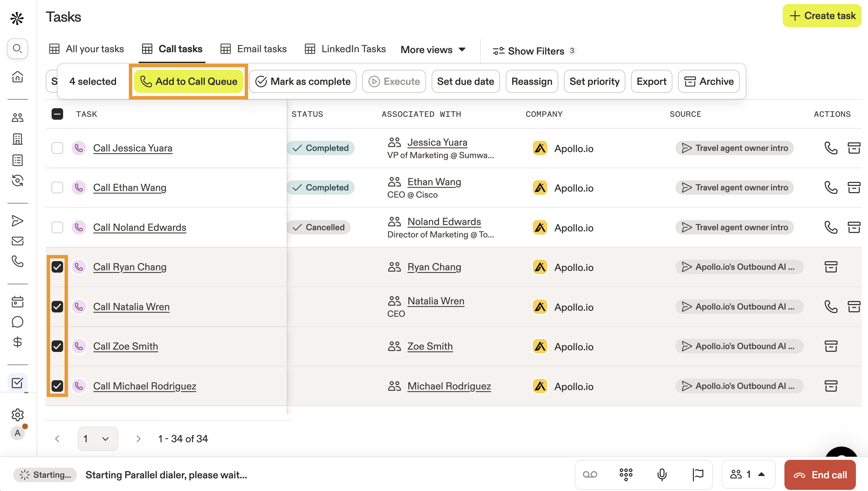Uncheck the Call Zoe Smith checkbox
The image size is (868, 491).
pyautogui.click(x=57, y=346)
